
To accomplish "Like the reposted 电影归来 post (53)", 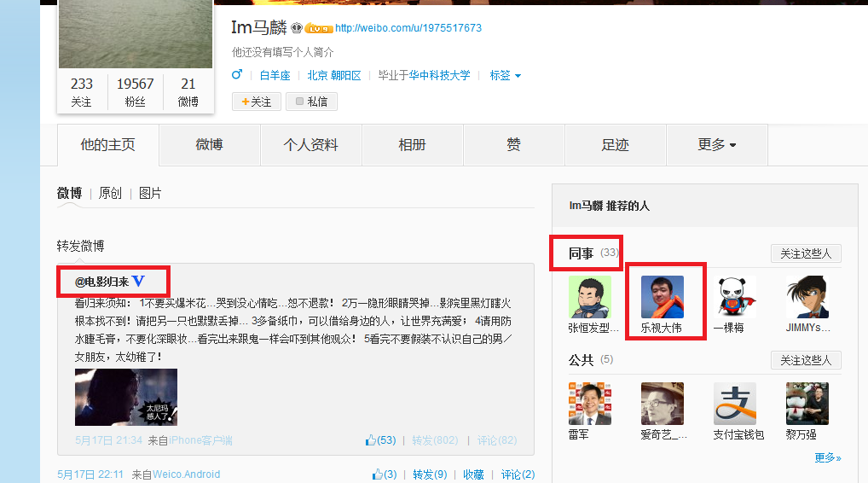I will (x=381, y=440).
